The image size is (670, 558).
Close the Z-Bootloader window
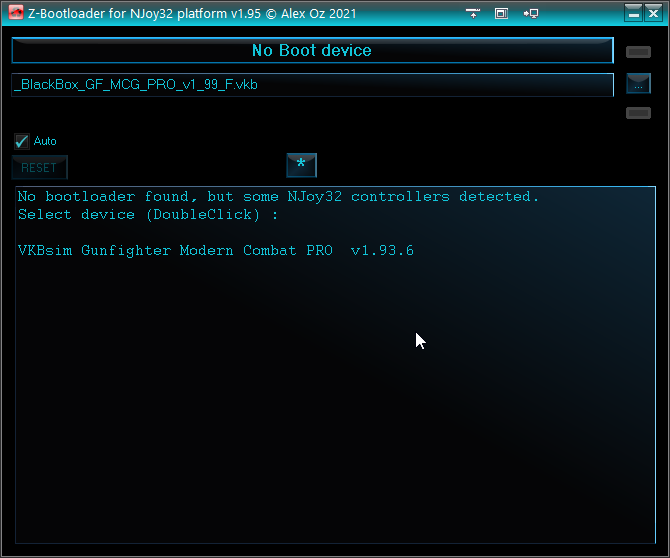click(653, 13)
